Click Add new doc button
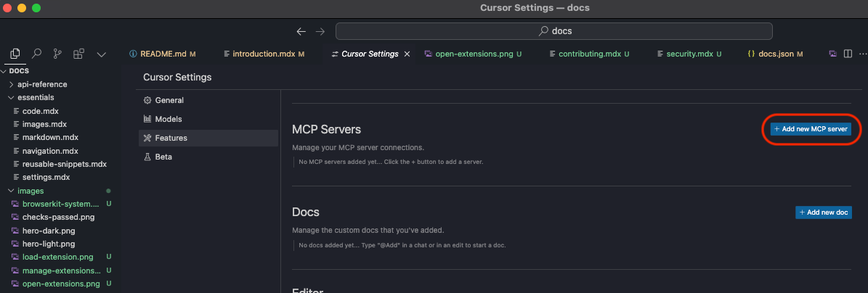This screenshot has height=293, width=868. click(823, 212)
